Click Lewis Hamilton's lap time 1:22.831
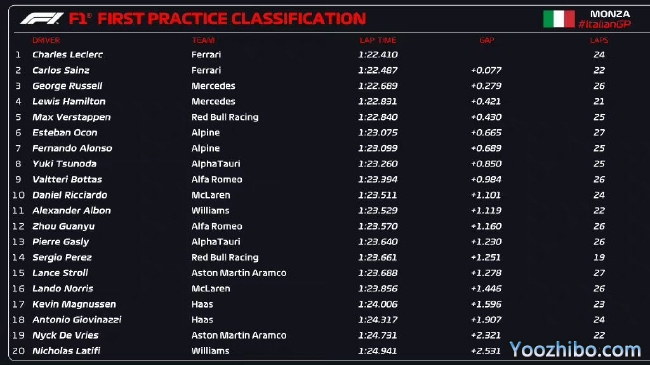650x365 pixels. coord(378,101)
